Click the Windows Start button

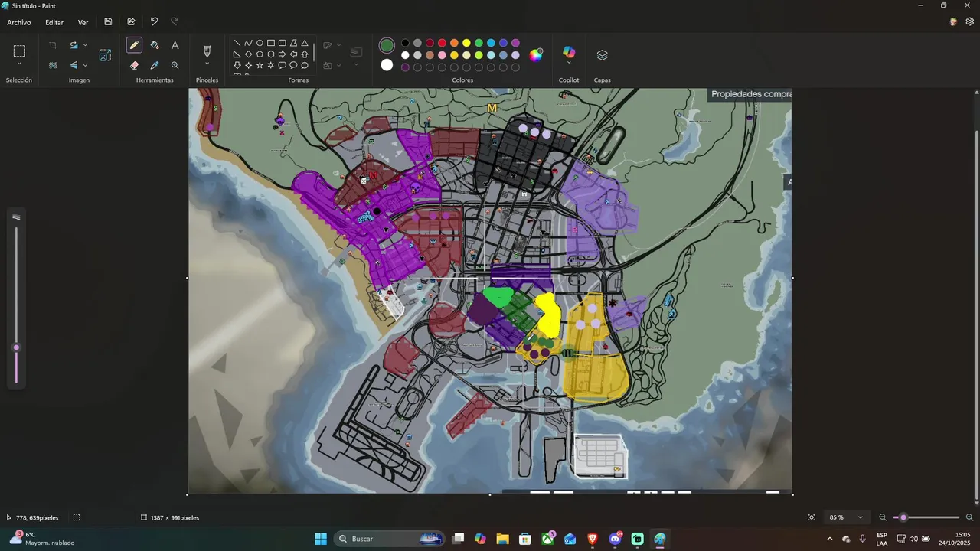321,539
